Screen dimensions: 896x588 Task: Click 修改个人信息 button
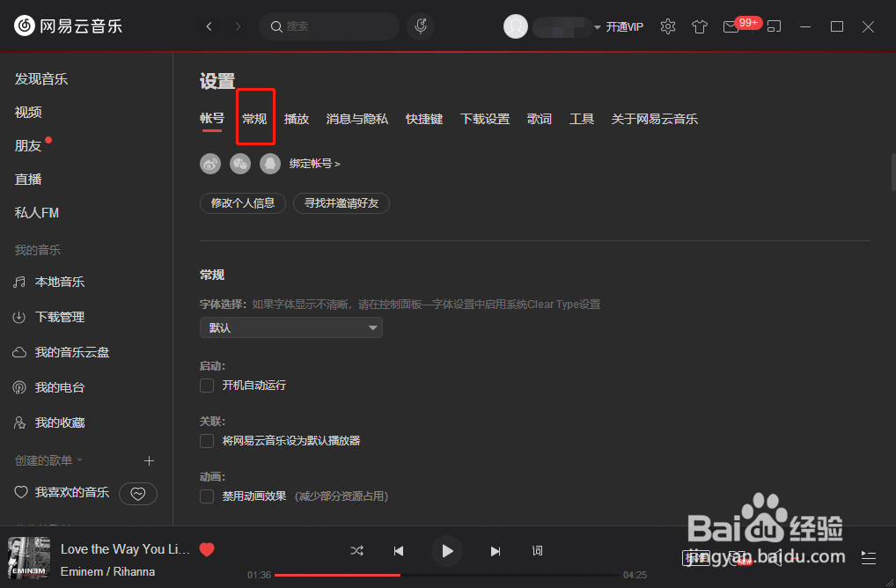242,202
